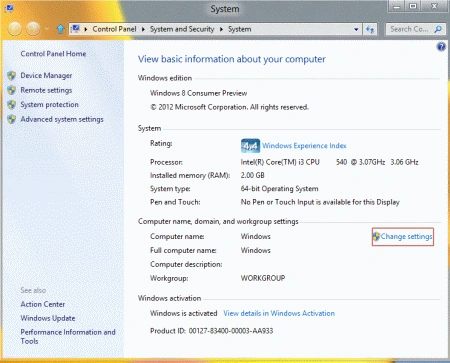Screen dimensions: 450x363
Task: Click the shield icon beside Device Manager
Action: point(12,76)
